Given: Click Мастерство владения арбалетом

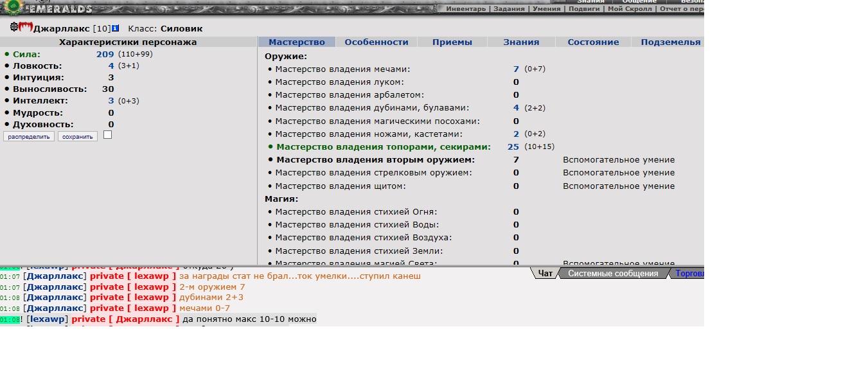Looking at the screenshot, I should click(350, 94).
